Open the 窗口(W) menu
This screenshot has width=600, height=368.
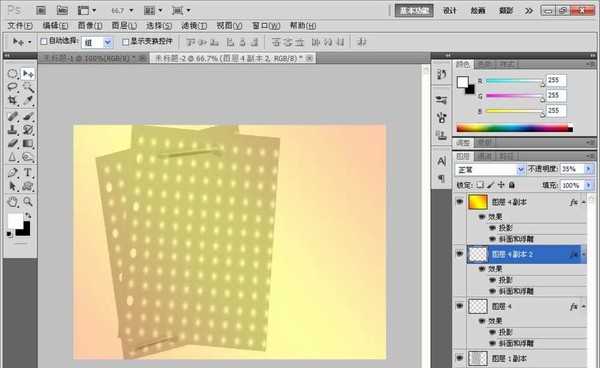266,26
